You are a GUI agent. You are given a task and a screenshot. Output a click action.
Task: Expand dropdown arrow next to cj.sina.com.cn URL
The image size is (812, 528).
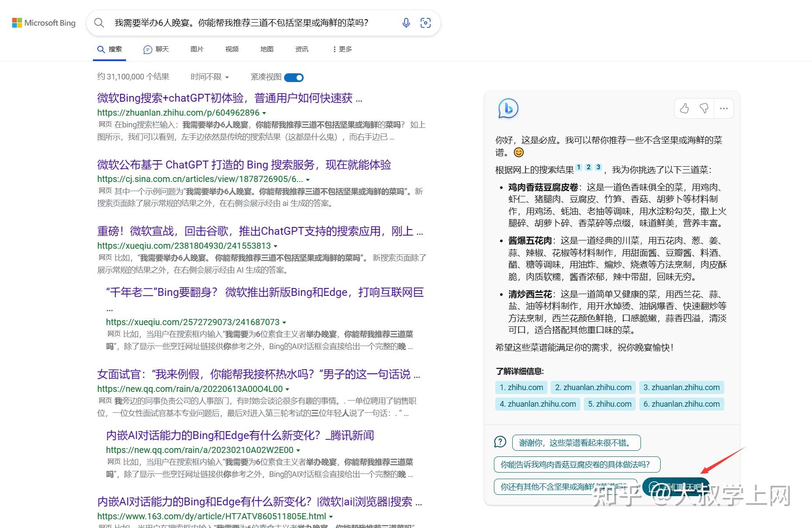[308, 180]
